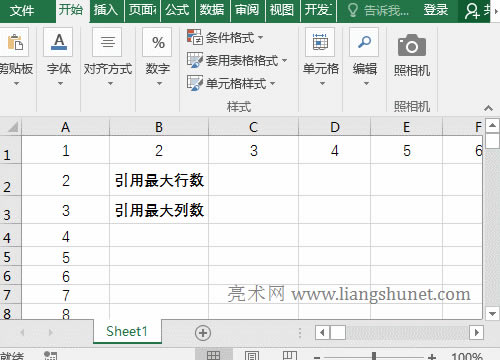Viewport: 500px width, 360px height.
Task: Click the font (字体) letter A icon
Action: (x=59, y=42)
